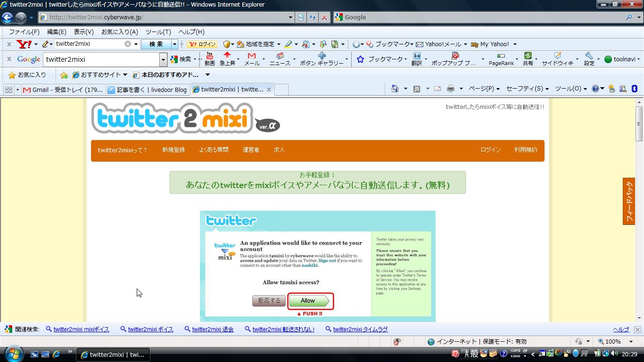Click the Home icon in the command bar

coord(395,89)
